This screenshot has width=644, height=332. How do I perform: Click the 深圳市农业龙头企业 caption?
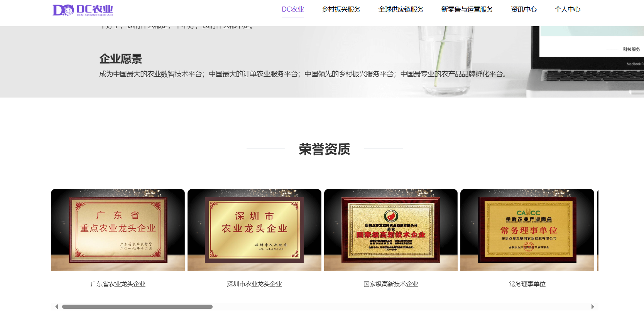254,284
